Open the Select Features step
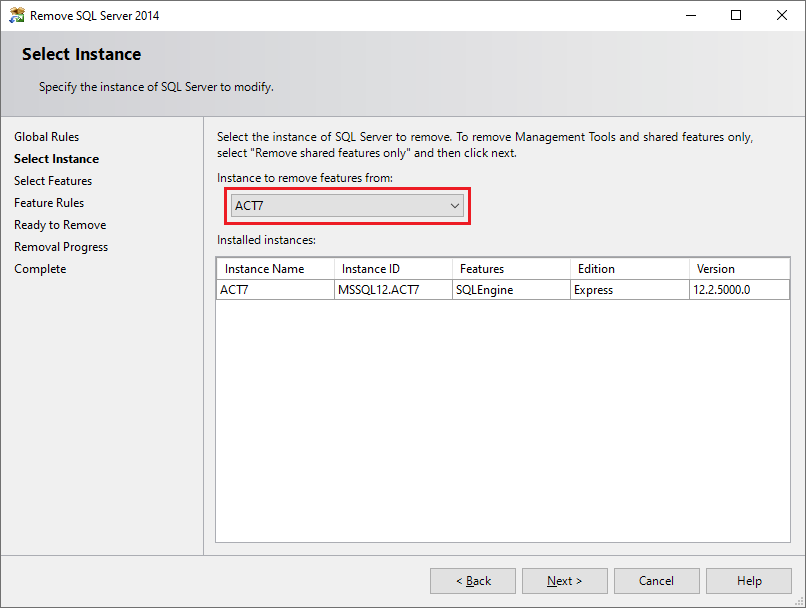 click(53, 180)
